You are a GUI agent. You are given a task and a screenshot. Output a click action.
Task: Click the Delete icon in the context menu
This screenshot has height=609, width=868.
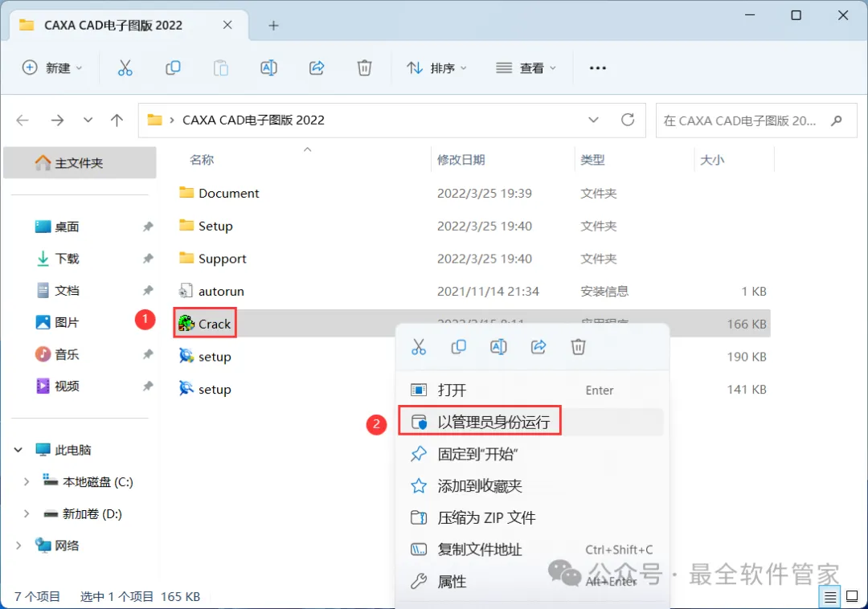click(579, 347)
